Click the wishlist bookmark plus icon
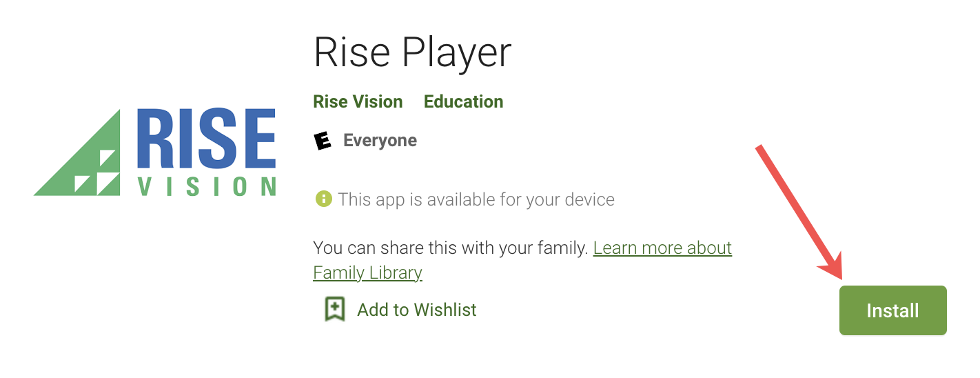Screen dimensions: 980x378 (x=334, y=309)
